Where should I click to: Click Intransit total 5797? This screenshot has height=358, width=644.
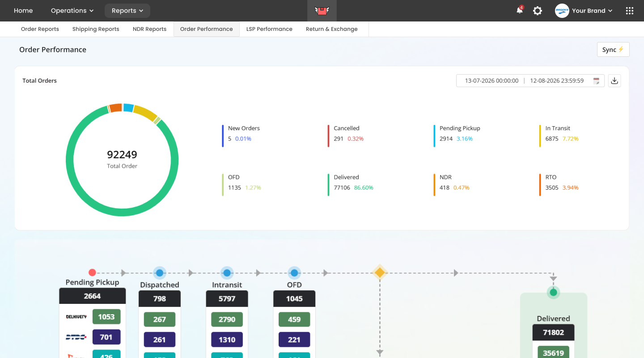coord(227,299)
